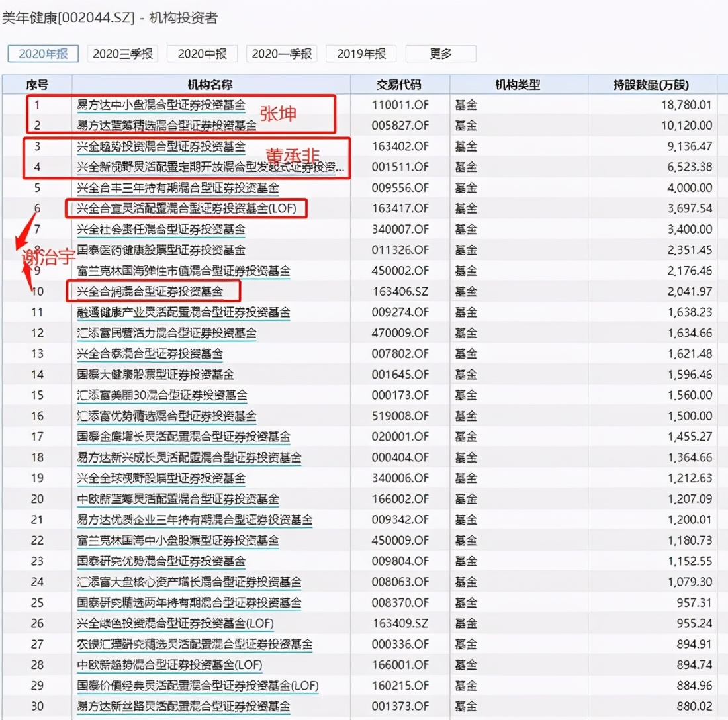Viewport: 728px width, 720px height.
Task: Expand the 更多 reports dropdown
Action: (x=441, y=54)
